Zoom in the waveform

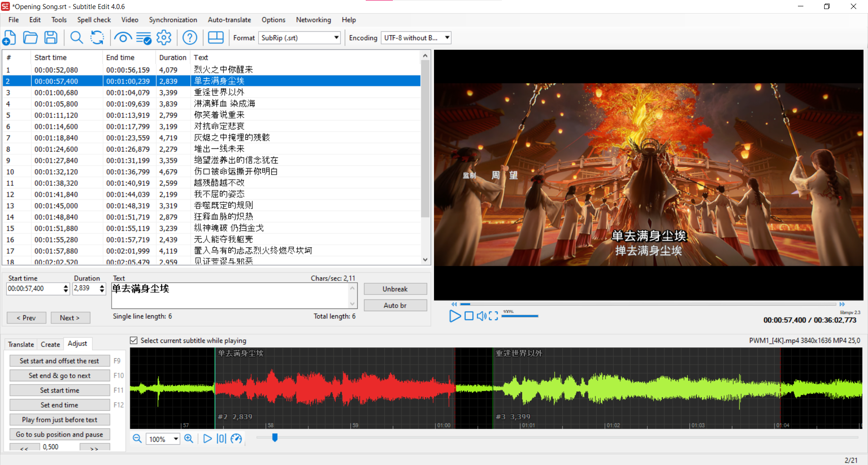tap(189, 439)
